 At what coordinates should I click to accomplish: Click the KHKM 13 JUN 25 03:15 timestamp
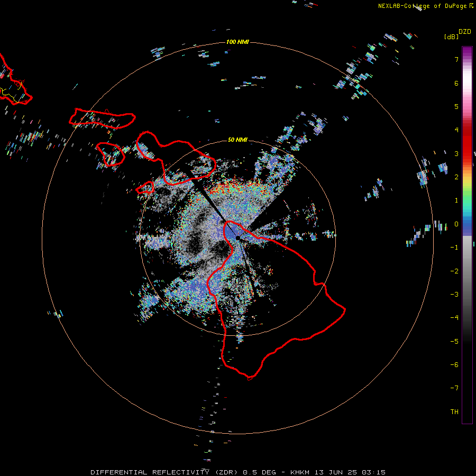338,472
